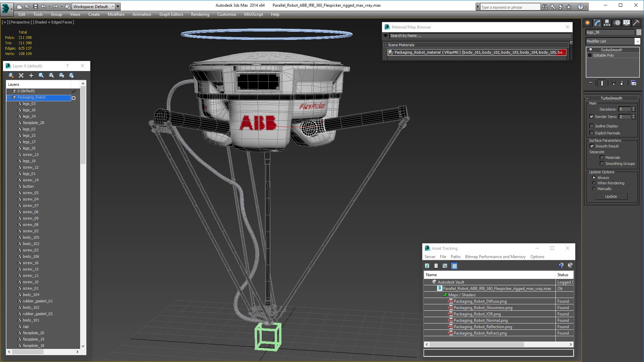This screenshot has width=644, height=362.
Task: Collapse the TurboSmooth rollout header
Action: point(611,98)
